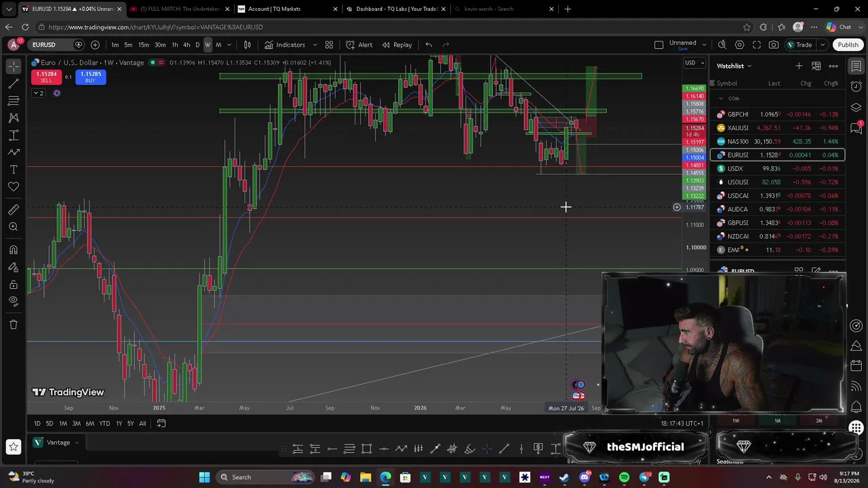Toggle stay in drawing mode
The image size is (868, 488).
coord(14,267)
